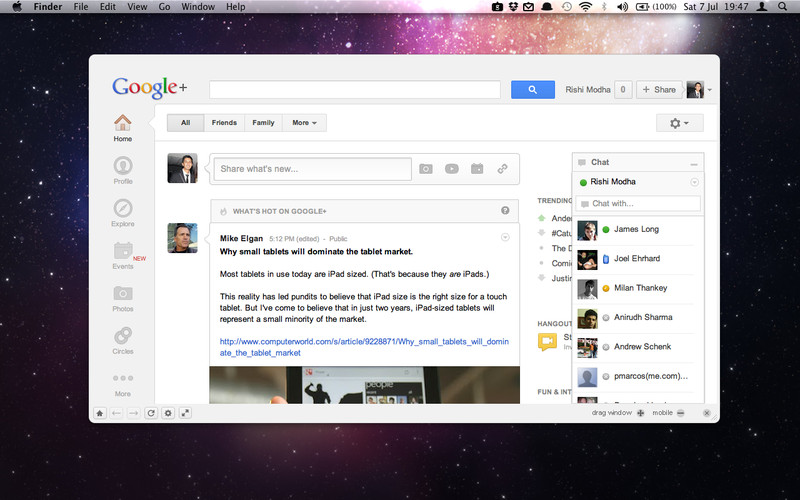Viewport: 800px width, 500px height.
Task: Open the Window menu in menu bar
Action: [x=198, y=7]
